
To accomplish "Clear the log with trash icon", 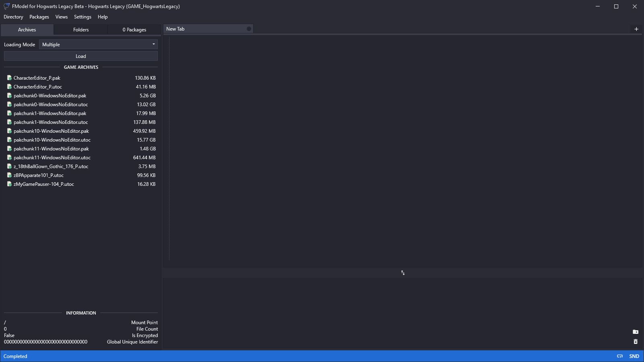I will 636,341.
